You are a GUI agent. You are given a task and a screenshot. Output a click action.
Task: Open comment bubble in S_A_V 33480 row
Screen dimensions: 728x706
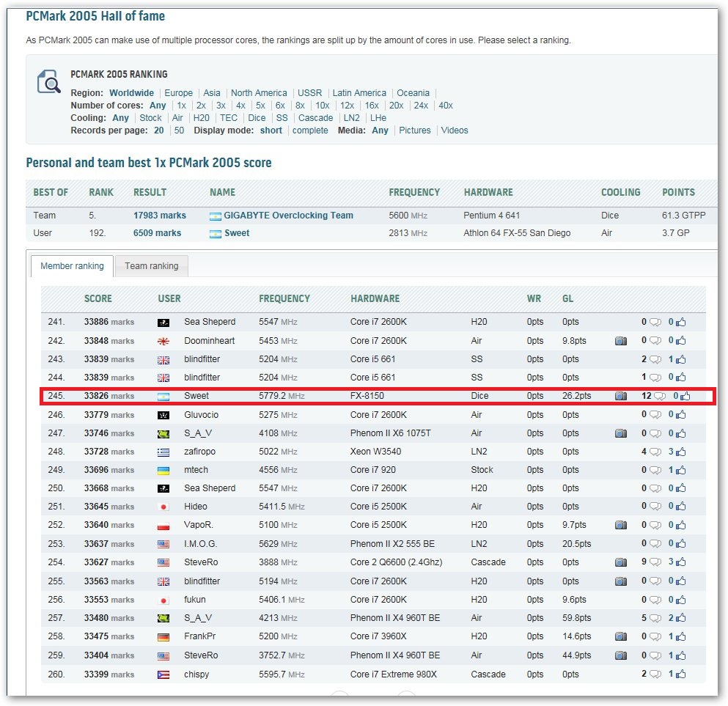(x=655, y=618)
